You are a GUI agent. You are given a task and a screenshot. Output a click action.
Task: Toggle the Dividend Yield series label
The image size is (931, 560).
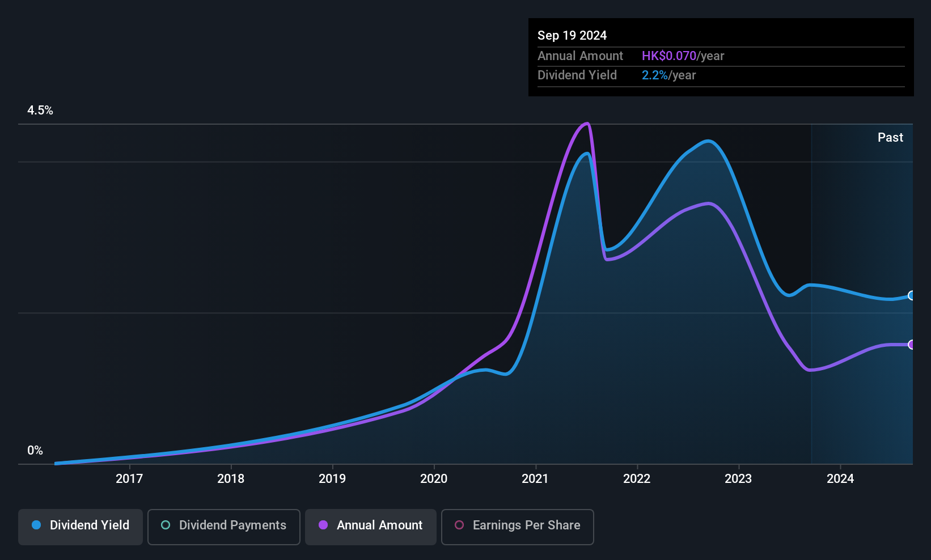pos(90,525)
